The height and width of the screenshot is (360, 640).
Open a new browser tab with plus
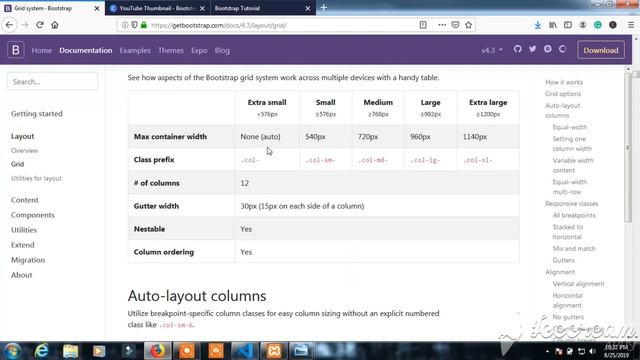(324, 8)
